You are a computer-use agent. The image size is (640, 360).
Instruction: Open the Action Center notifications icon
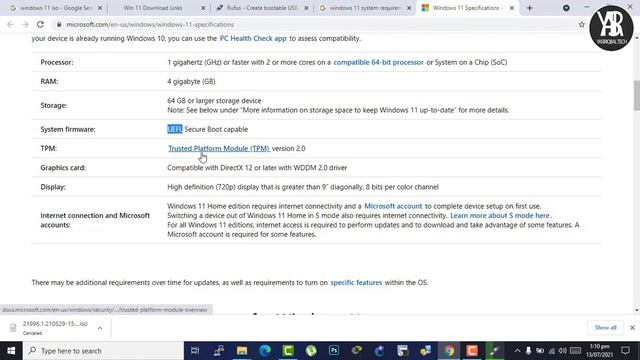[x=625, y=351]
